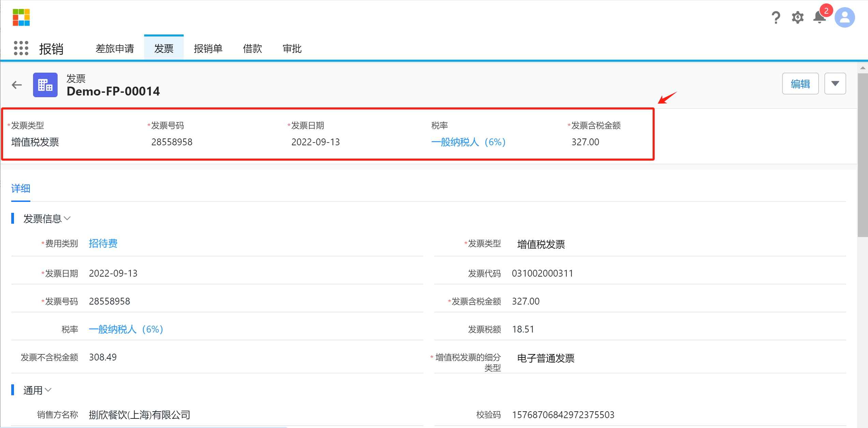The image size is (868, 428).
Task: Open the header 一般纳税人（6%） tax rate link
Action: pyautogui.click(x=468, y=142)
